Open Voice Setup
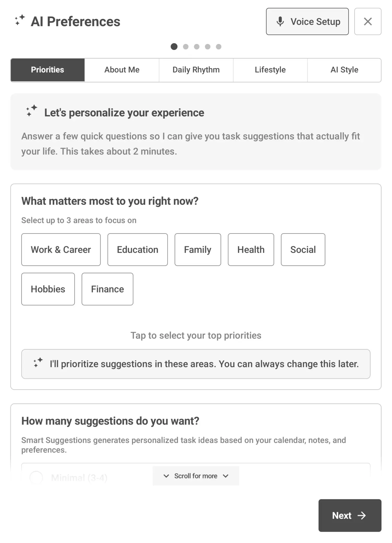This screenshot has height=543, width=392. click(x=307, y=21)
